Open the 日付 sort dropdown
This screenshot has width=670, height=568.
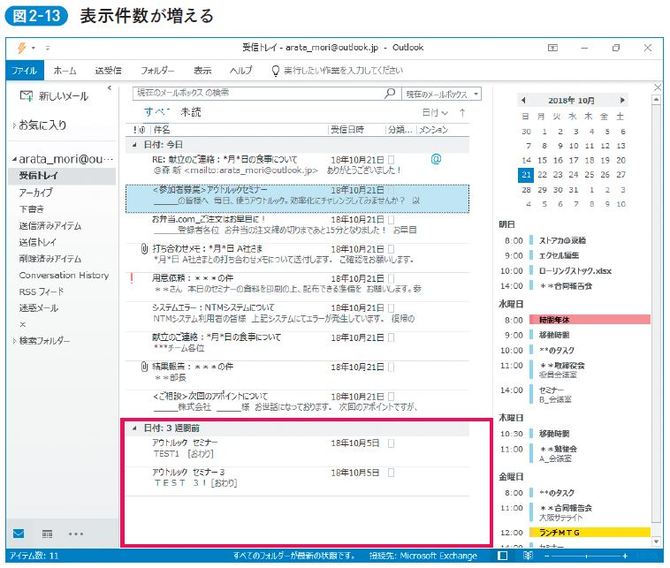click(435, 113)
